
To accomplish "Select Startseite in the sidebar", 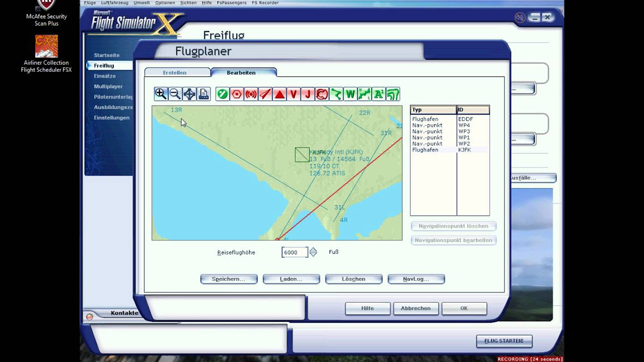I will click(x=107, y=55).
